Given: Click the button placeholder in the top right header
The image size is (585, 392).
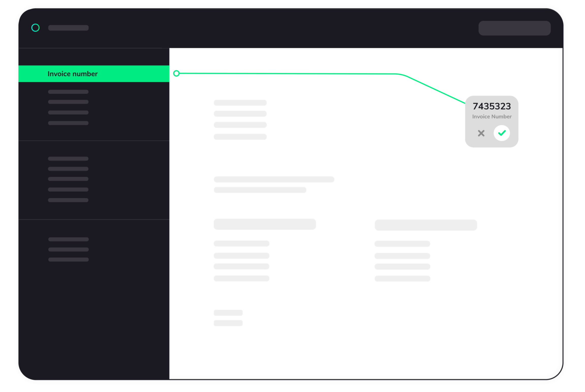Looking at the screenshot, I should click(x=514, y=28).
